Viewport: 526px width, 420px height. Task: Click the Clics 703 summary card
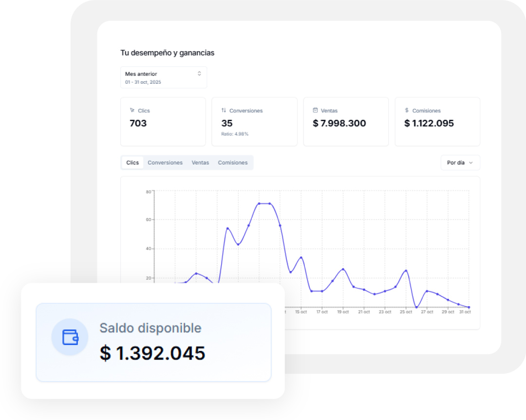[163, 122]
